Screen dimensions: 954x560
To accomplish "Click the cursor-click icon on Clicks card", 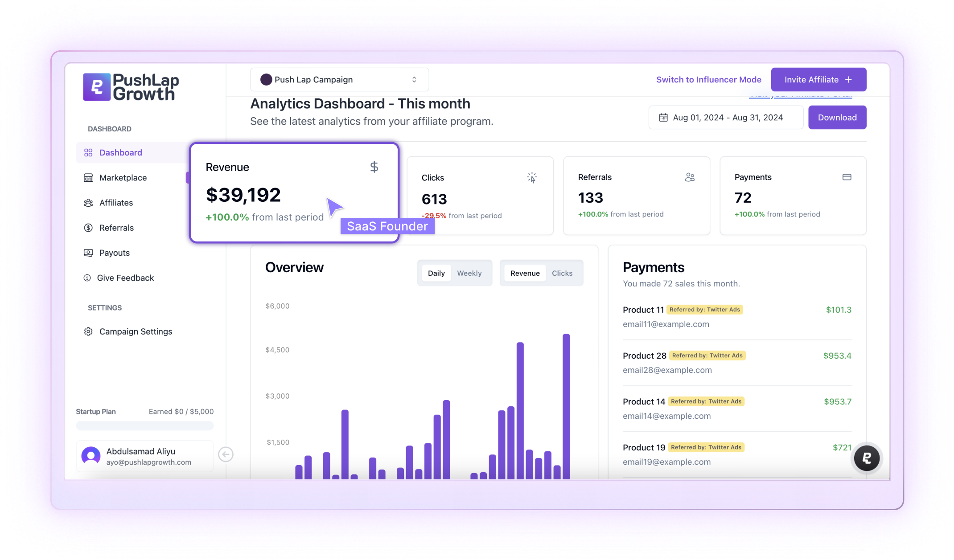I will coord(532,178).
